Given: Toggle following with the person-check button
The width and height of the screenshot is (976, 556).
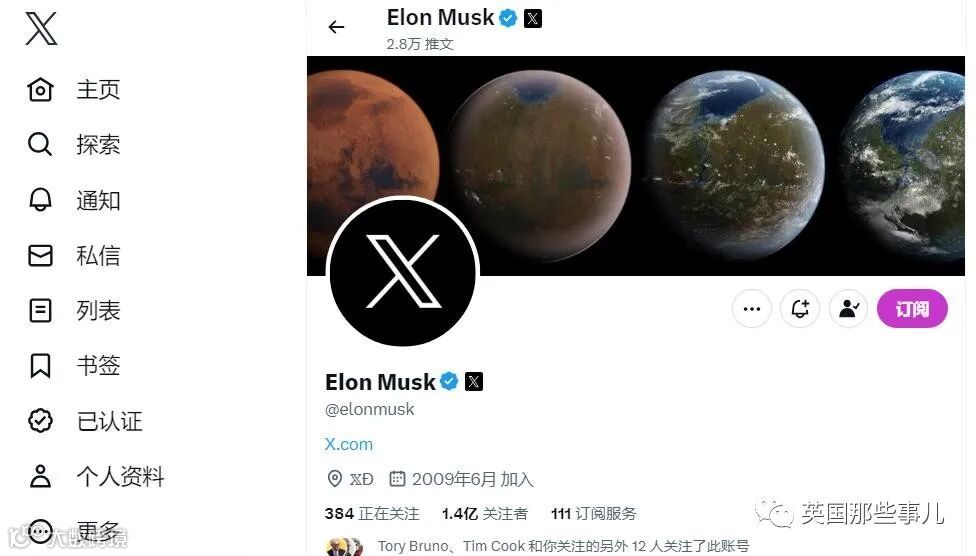Looking at the screenshot, I should point(848,308).
